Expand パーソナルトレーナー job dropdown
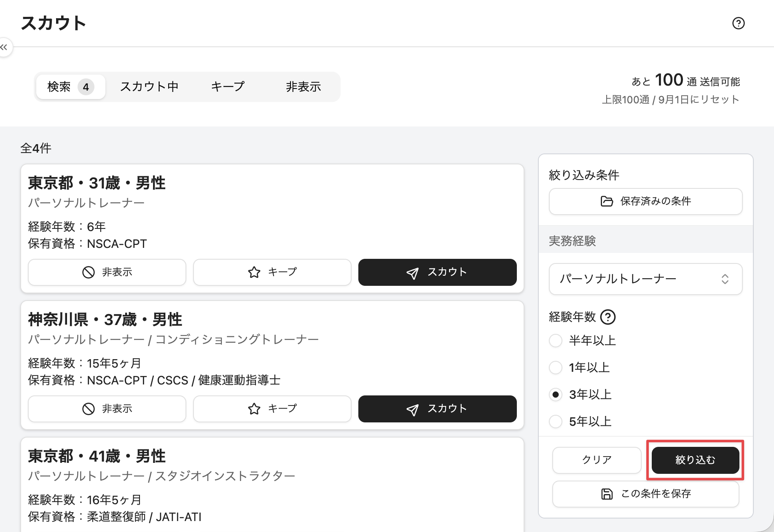Viewport: 774px width, 532px height. pos(645,279)
